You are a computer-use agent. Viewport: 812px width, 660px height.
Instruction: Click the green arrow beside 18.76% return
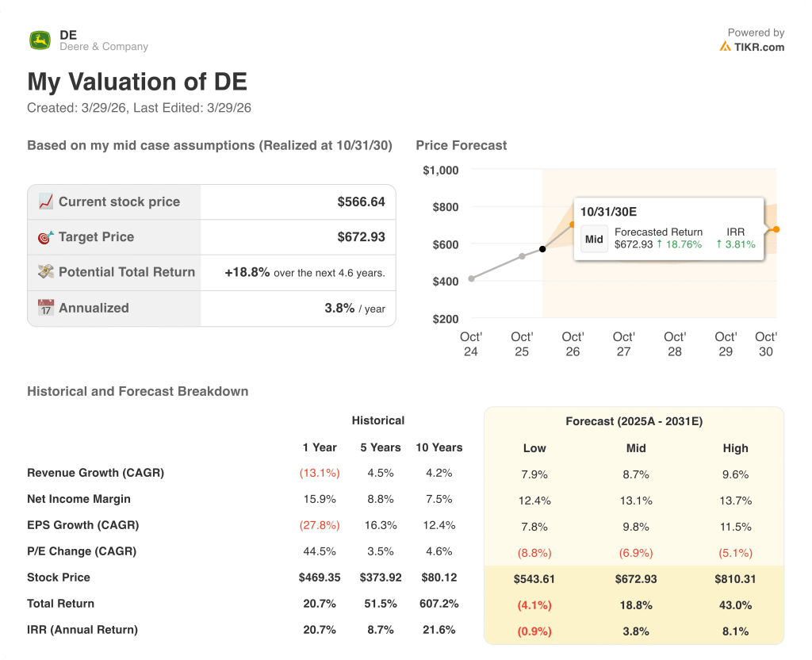(x=660, y=244)
